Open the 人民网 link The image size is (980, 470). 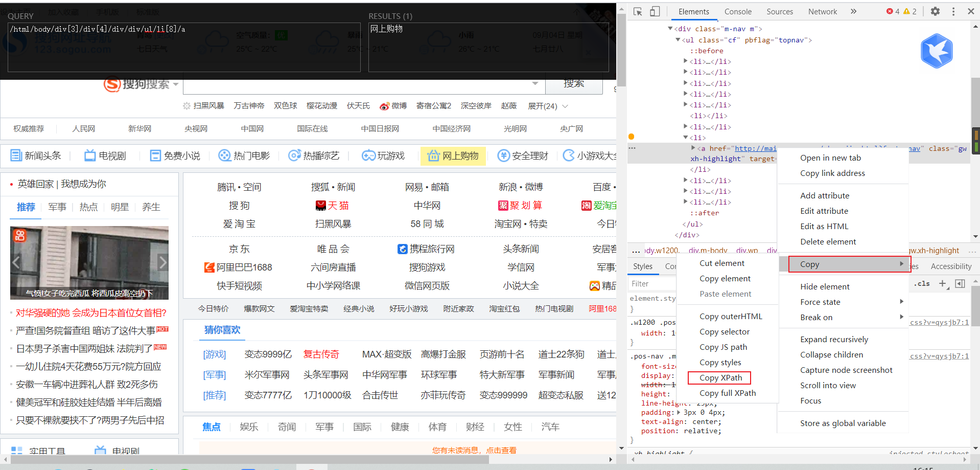coord(83,128)
